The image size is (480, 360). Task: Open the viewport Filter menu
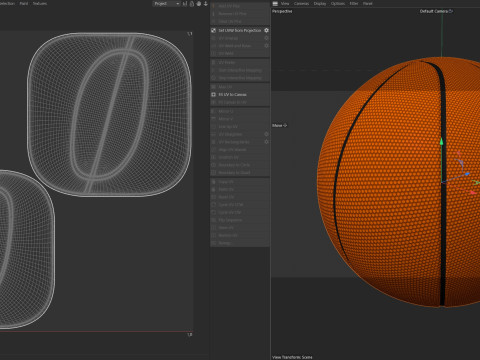(354, 3)
